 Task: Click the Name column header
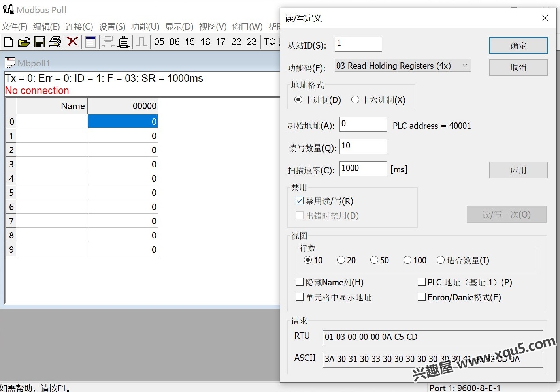(x=51, y=106)
